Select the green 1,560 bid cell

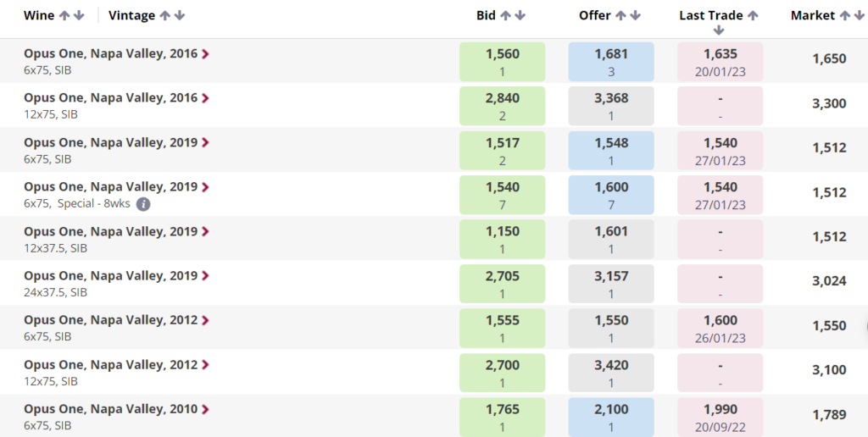click(502, 62)
